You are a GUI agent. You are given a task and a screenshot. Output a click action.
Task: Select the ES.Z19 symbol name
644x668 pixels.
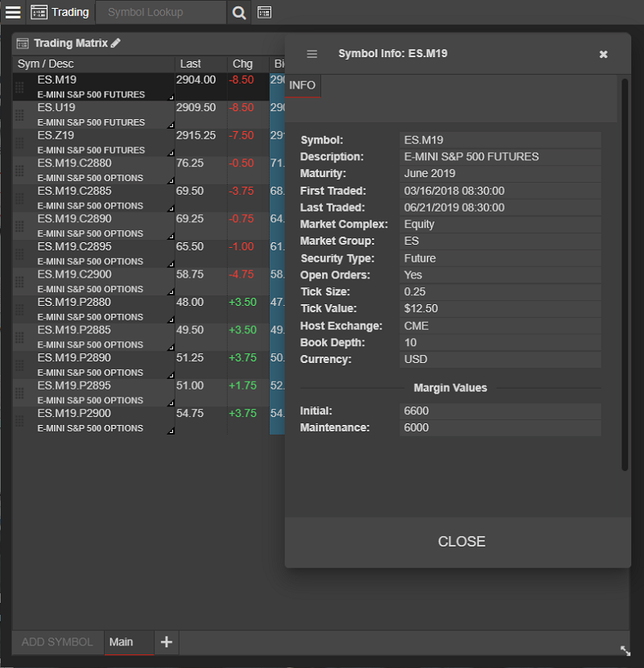click(x=56, y=135)
